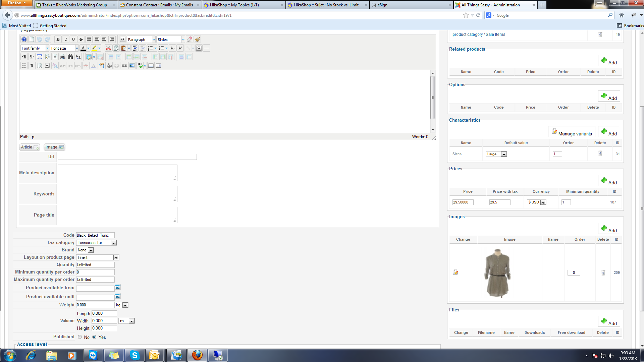Select Published Yes radio button
644x362 pixels.
94,337
